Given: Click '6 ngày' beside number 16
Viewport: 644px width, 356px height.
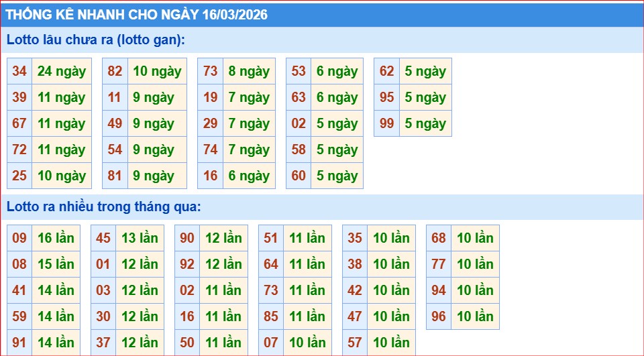Looking at the screenshot, I should (250, 176).
